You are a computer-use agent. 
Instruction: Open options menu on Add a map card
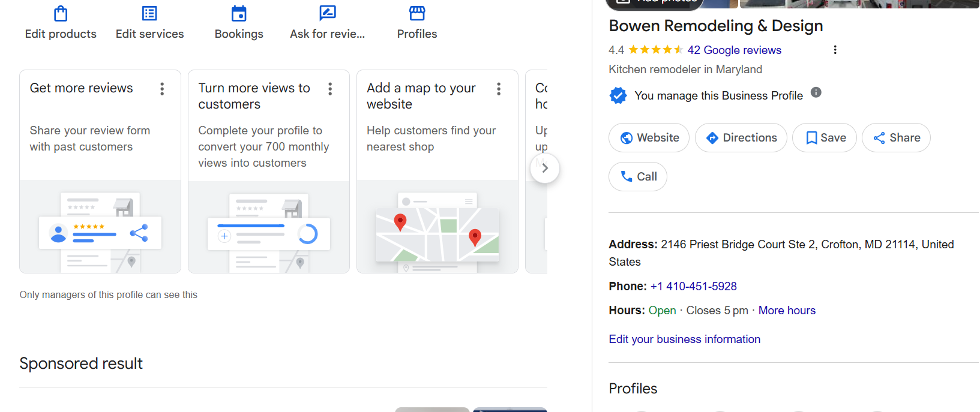(x=499, y=89)
